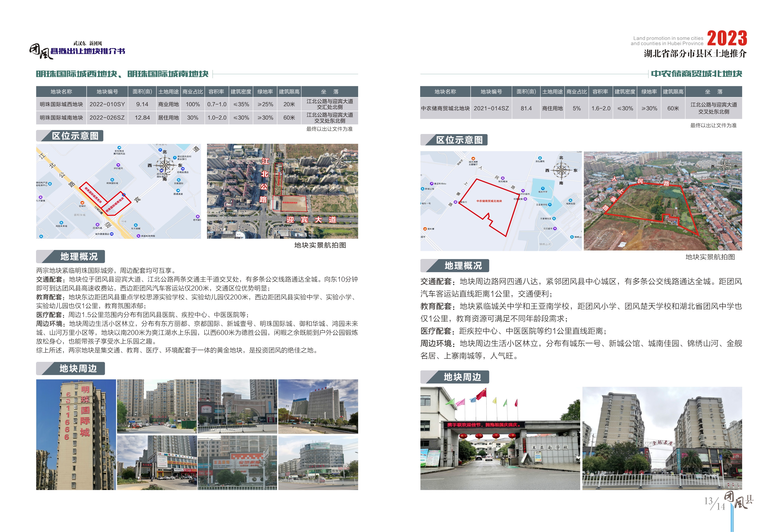
Task: Select the ≤35% building density cell
Action: click(x=241, y=104)
